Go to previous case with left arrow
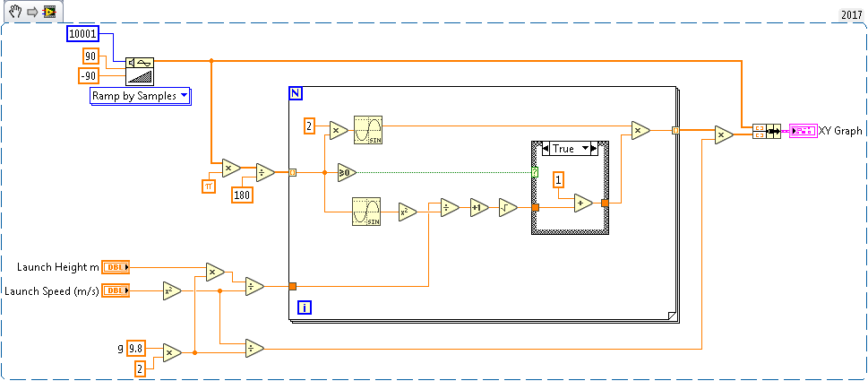This screenshot has height=381, width=868. 546,149
